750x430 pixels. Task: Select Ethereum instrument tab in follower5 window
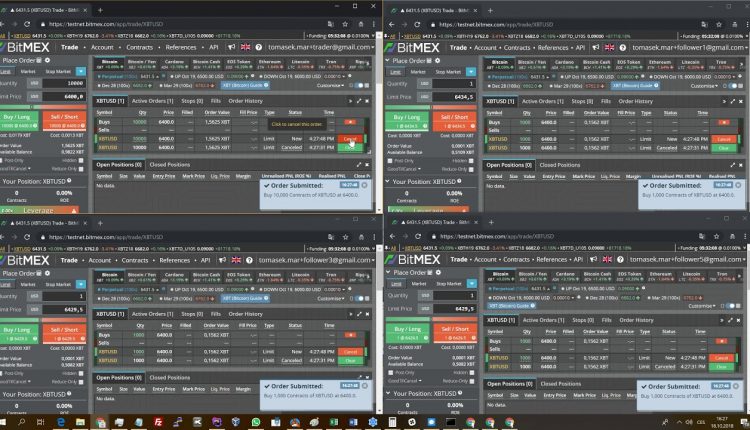pos(661,276)
